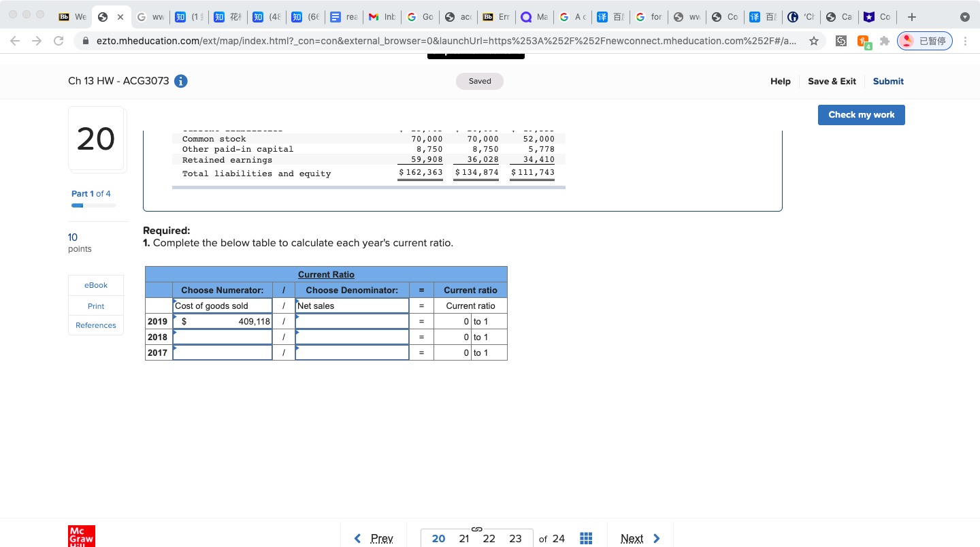
Task: Click the 2019 numerator field showing 409,118
Action: tap(223, 321)
